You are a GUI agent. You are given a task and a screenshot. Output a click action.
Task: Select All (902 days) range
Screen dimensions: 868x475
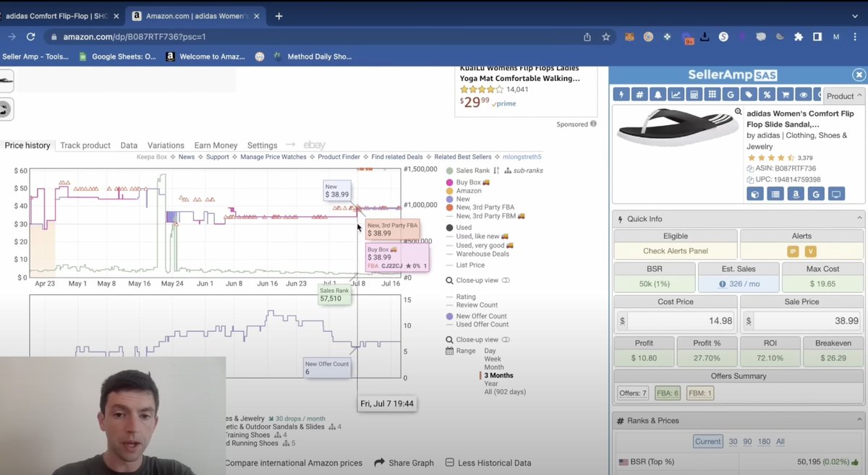click(x=505, y=392)
